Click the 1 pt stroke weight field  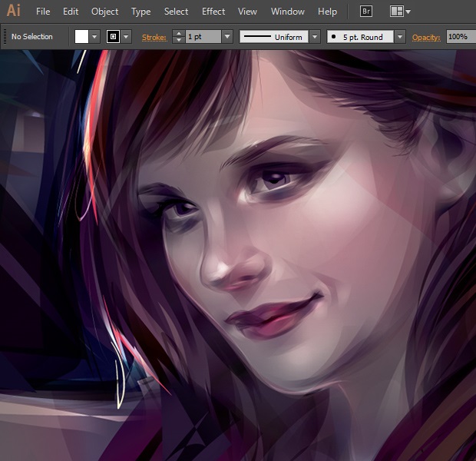(x=203, y=37)
